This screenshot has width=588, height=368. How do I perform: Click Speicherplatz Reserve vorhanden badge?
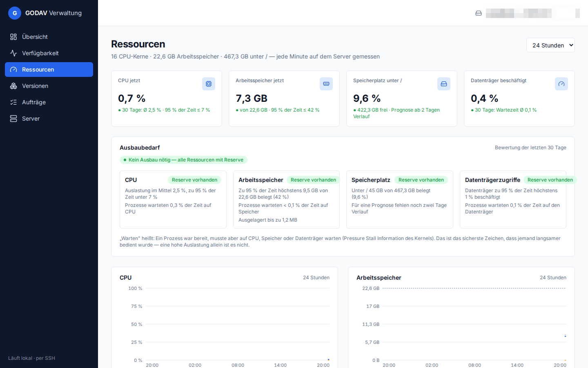[x=421, y=180]
